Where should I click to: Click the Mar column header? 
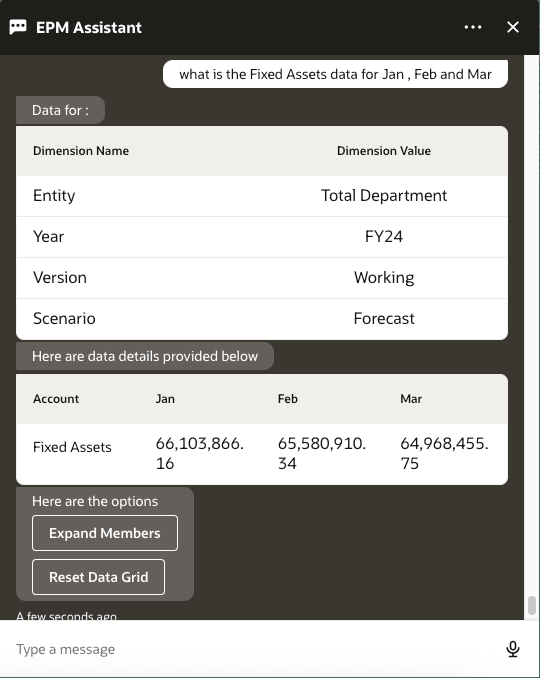point(411,399)
